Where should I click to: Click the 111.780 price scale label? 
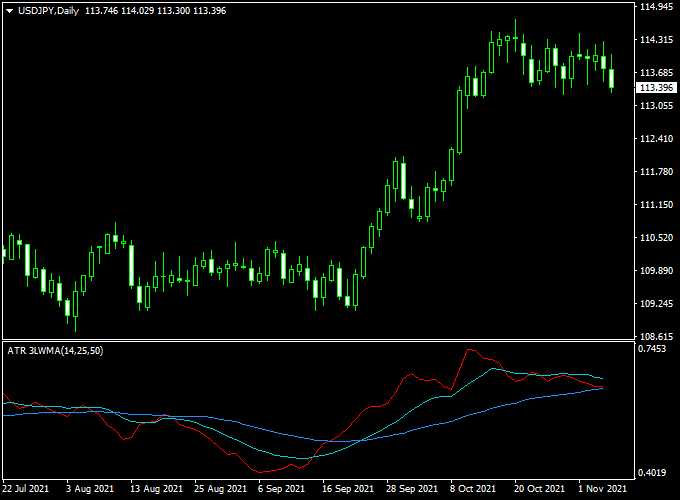coord(657,172)
